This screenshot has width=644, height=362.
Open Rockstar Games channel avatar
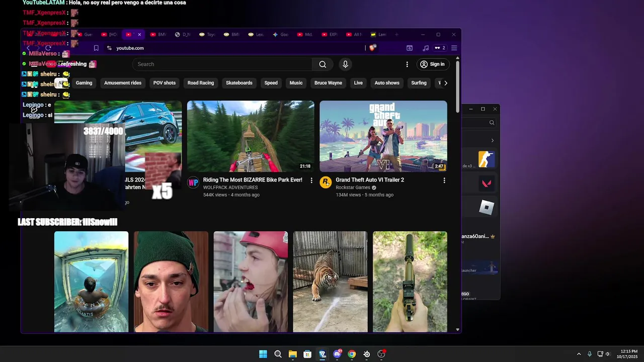(x=326, y=183)
